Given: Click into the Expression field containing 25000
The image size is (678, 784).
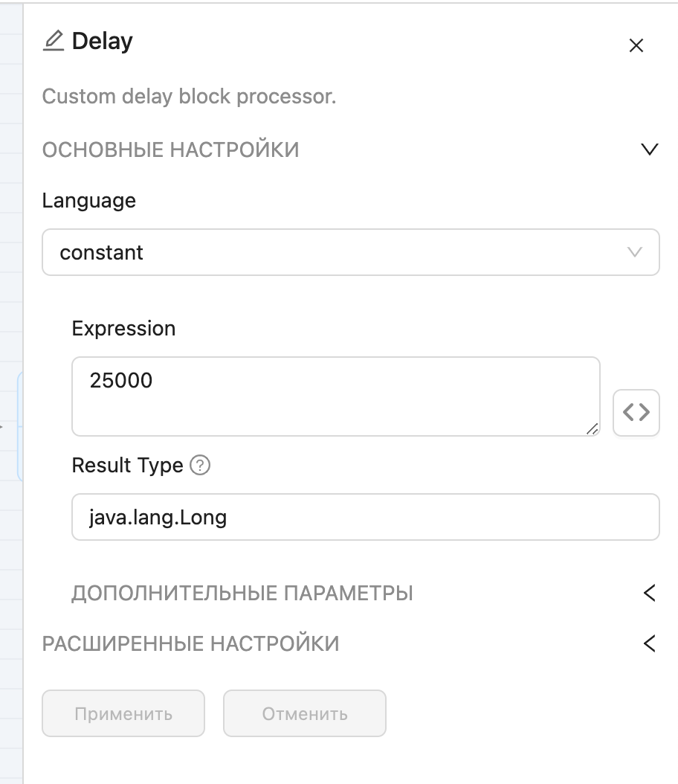Looking at the screenshot, I should (x=335, y=396).
